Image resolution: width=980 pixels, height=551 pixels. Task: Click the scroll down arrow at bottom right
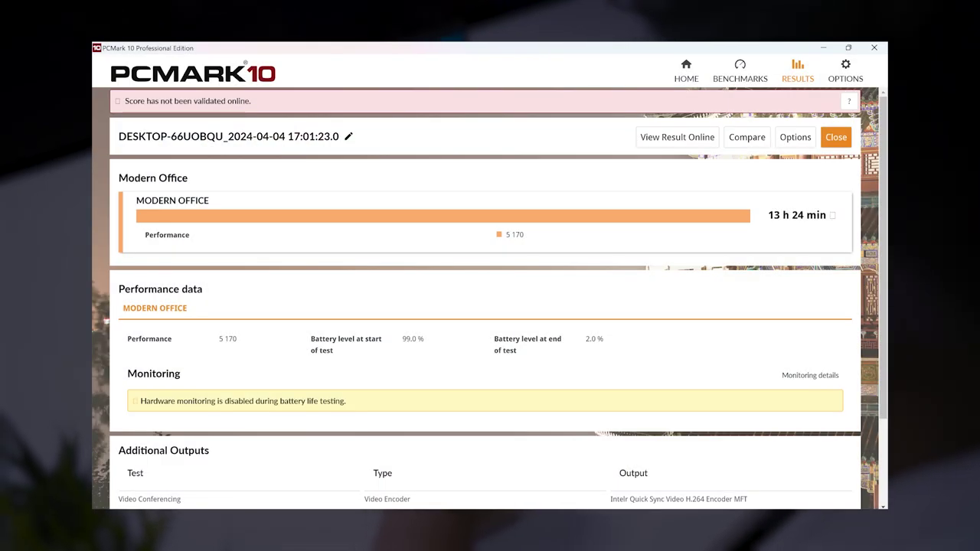(x=884, y=506)
